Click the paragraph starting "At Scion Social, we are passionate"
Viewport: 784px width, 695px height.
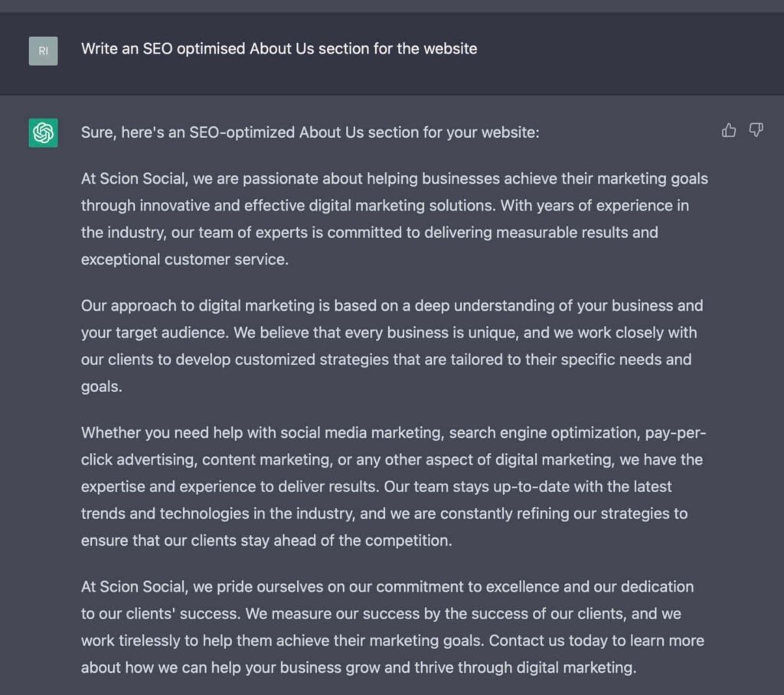pos(394,219)
